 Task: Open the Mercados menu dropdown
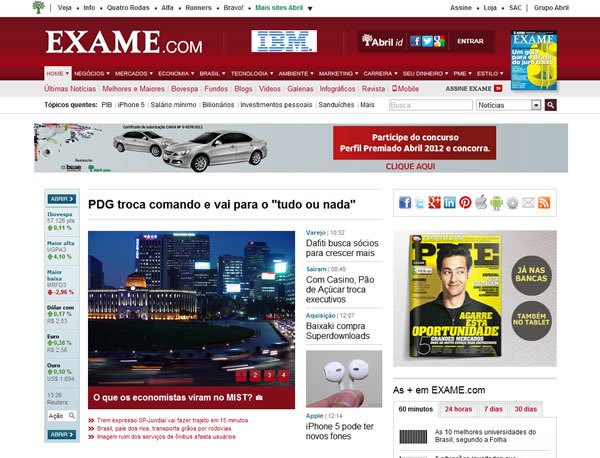[134, 73]
